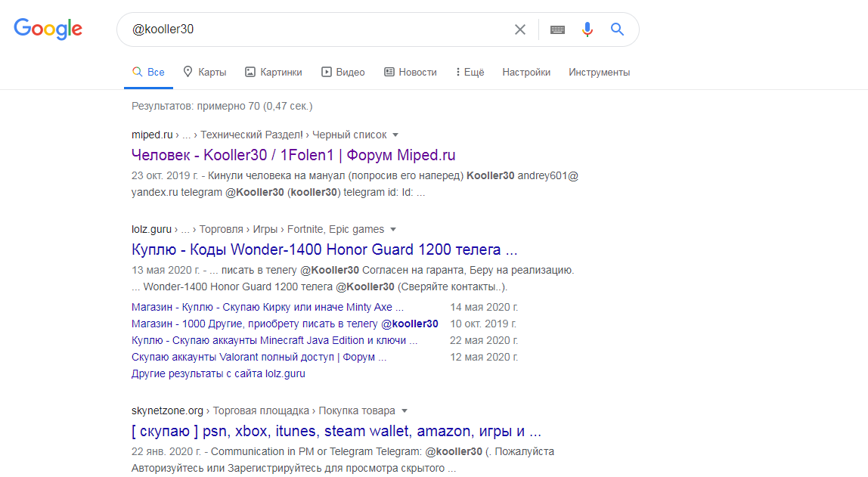This screenshot has height=477, width=868.
Task: Start voice search with the microphone icon
Action: [587, 29]
